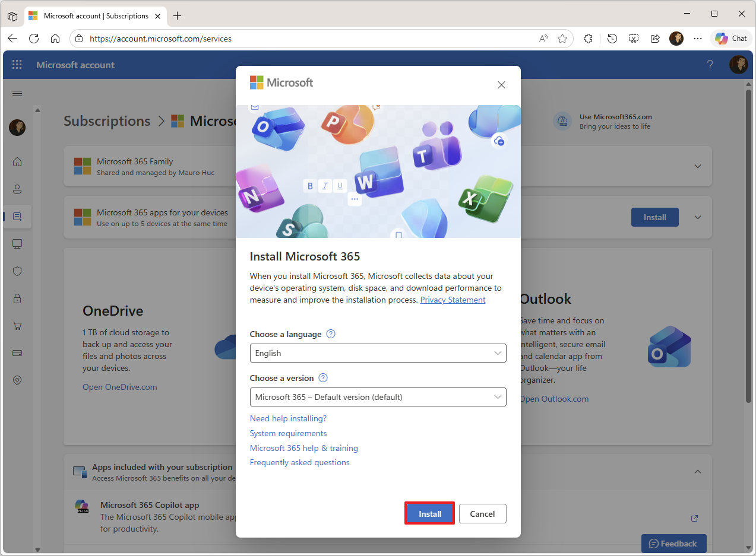Viewport: 756px width, 556px height.
Task: Open the Devices section in the sidebar
Action: (17, 244)
